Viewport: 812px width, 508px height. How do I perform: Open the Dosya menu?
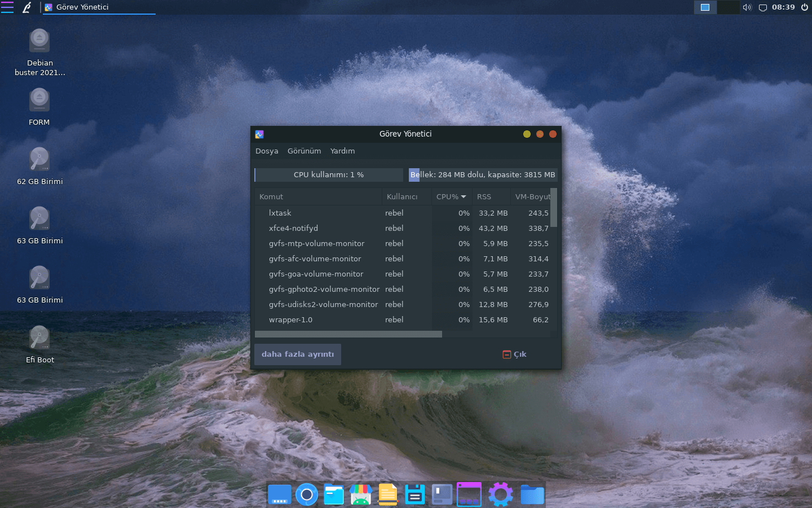[267, 151]
